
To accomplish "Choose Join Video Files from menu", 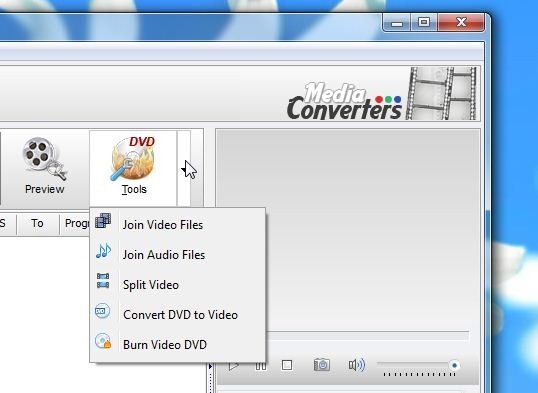I will point(177,225).
